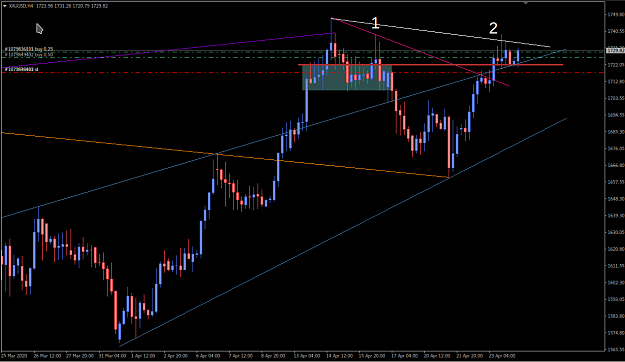Click the 1676.05 price scale label
The image size is (625, 362).
tap(616, 148)
